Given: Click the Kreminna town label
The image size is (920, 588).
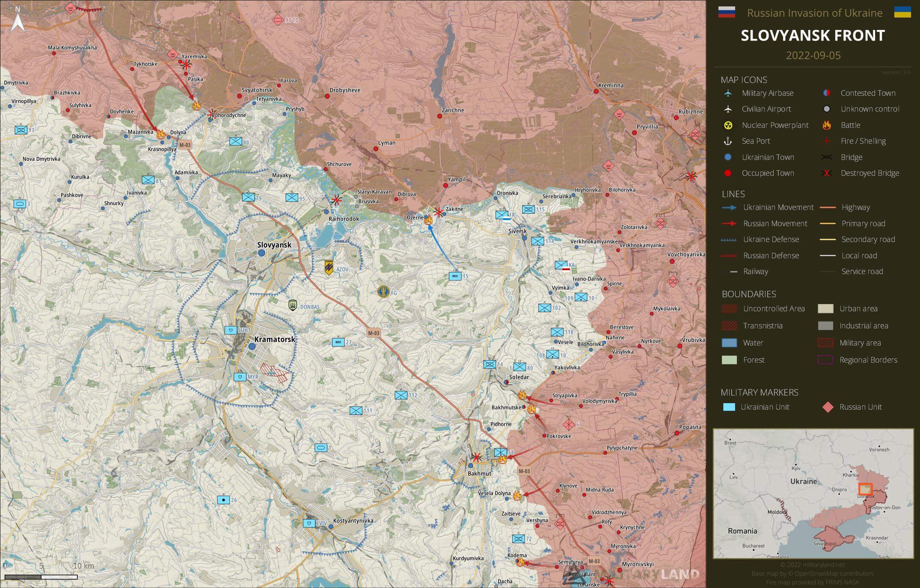Looking at the screenshot, I should [611, 86].
